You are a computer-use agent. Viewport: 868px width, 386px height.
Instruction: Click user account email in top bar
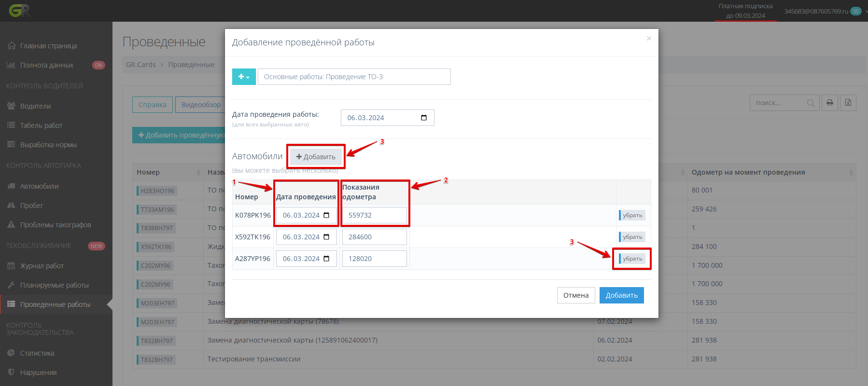816,11
